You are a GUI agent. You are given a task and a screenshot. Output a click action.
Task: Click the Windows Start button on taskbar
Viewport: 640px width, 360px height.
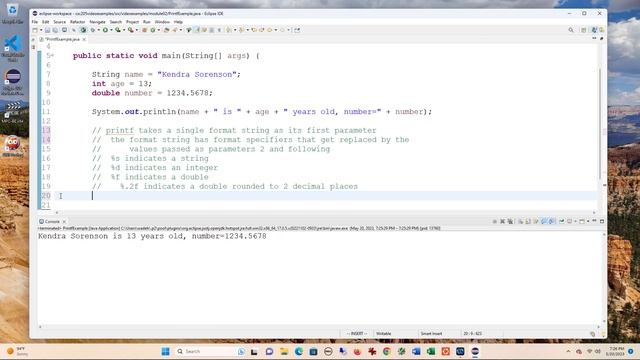[x=165, y=351]
